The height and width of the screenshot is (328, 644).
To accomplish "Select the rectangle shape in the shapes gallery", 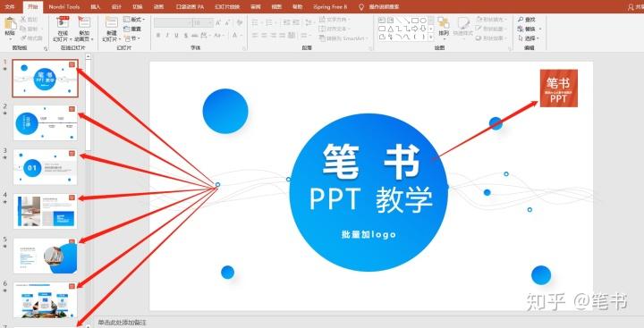I will [415, 21].
